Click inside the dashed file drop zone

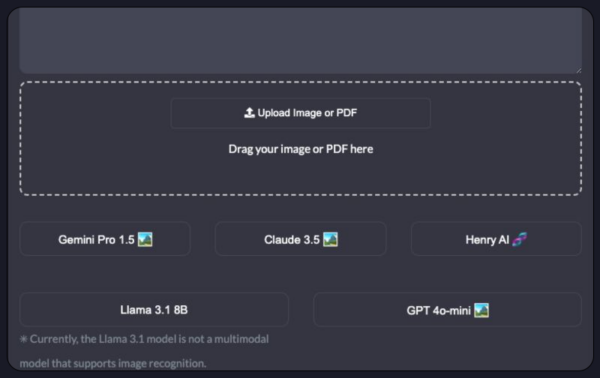tap(300, 138)
